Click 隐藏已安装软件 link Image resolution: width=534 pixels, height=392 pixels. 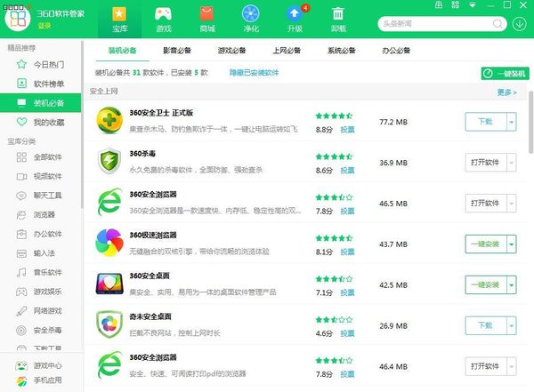pyautogui.click(x=254, y=73)
